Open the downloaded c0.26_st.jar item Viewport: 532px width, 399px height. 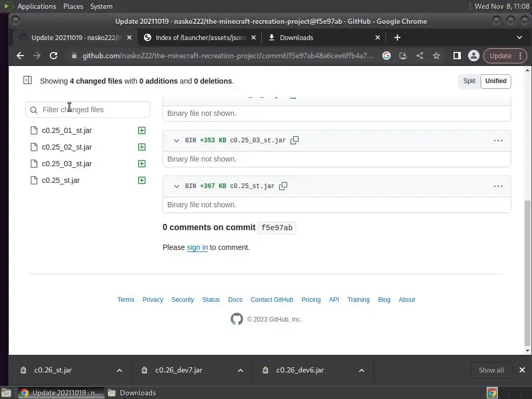point(53,370)
